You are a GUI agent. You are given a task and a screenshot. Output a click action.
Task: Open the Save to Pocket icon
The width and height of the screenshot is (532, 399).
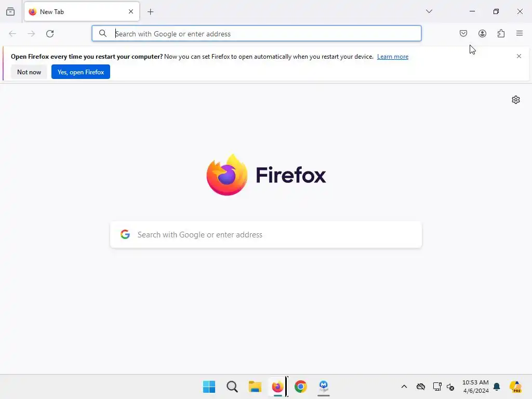point(463,33)
